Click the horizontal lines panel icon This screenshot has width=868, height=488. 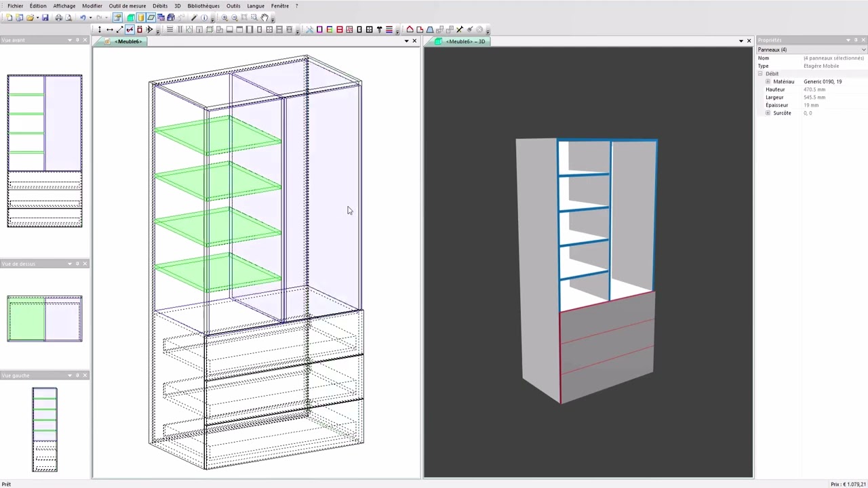pos(170,30)
